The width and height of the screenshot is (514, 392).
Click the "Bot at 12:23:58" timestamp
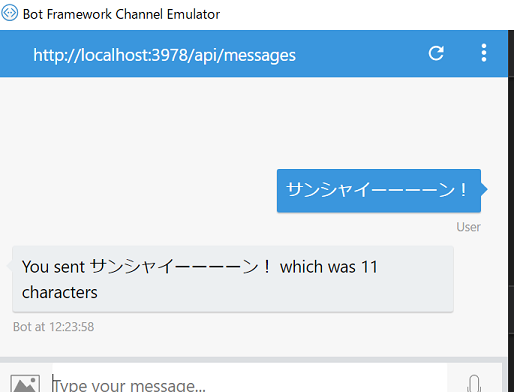coord(53,327)
